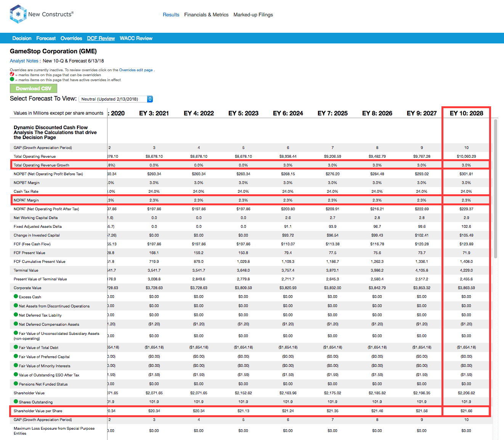Image resolution: width=504 pixels, height=440 pixels.
Task: Click green dot beside Shares Outstanding
Action: pos(16,402)
